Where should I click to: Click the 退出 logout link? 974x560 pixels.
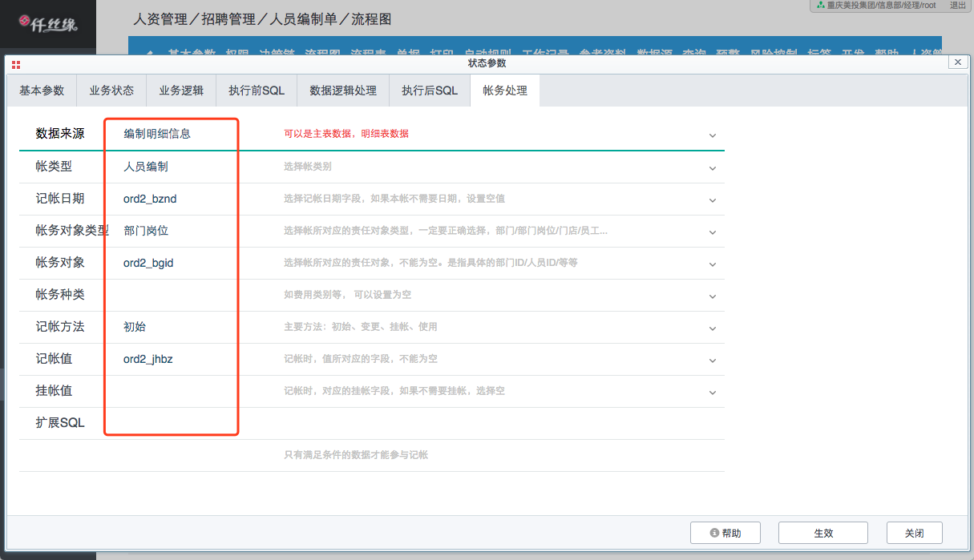(x=957, y=6)
